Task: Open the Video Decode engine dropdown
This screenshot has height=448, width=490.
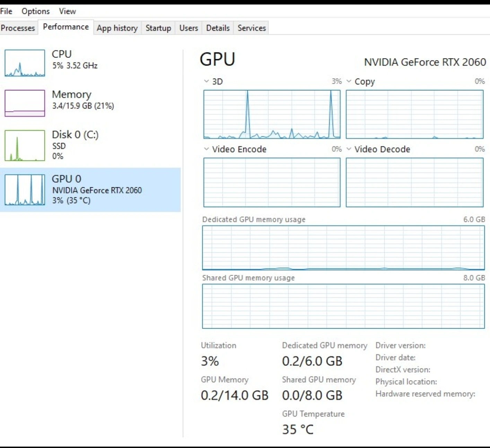Action: point(349,149)
